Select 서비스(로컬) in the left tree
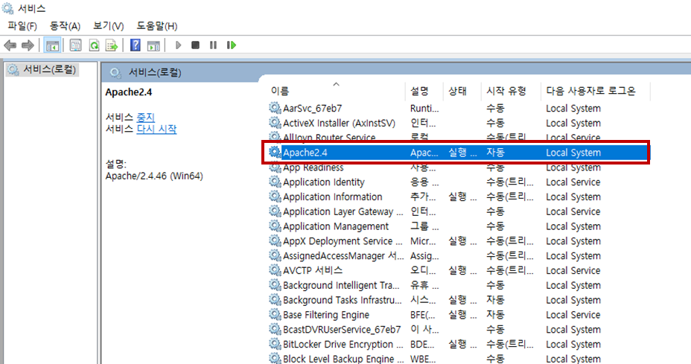The height and width of the screenshot is (364, 691). pos(49,70)
